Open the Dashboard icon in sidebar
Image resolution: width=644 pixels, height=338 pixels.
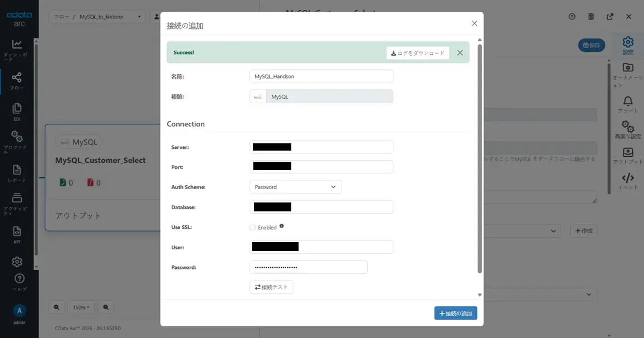pyautogui.click(x=17, y=45)
